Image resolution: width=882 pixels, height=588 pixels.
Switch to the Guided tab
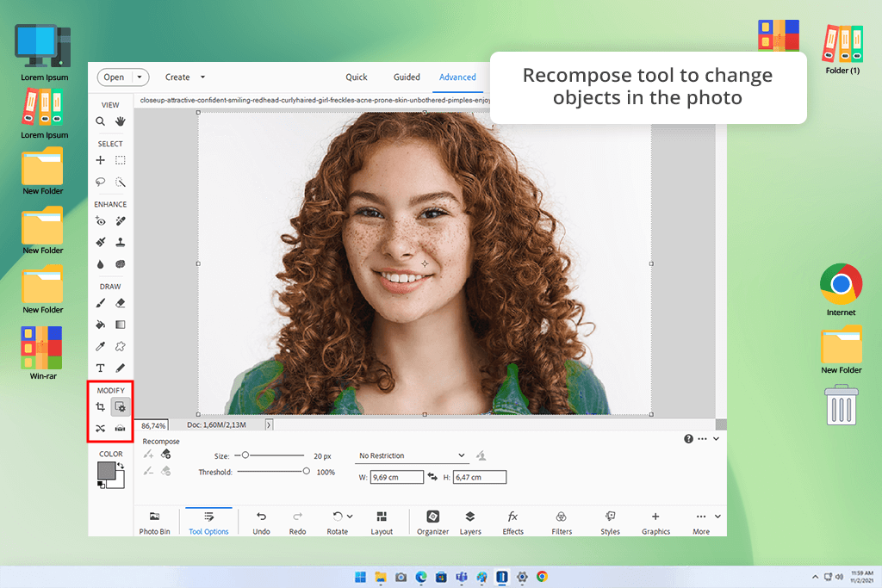pos(407,77)
